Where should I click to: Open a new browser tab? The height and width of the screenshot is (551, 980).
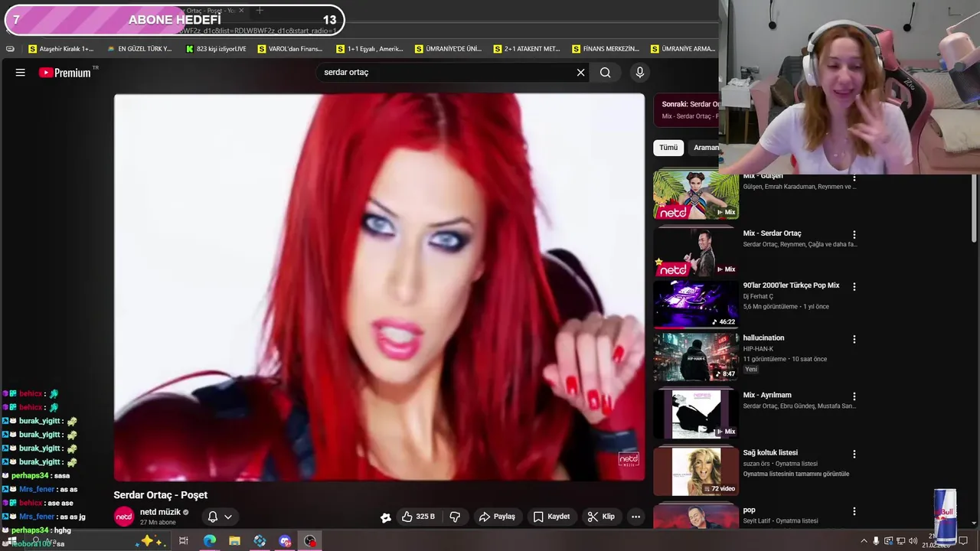[x=260, y=10]
